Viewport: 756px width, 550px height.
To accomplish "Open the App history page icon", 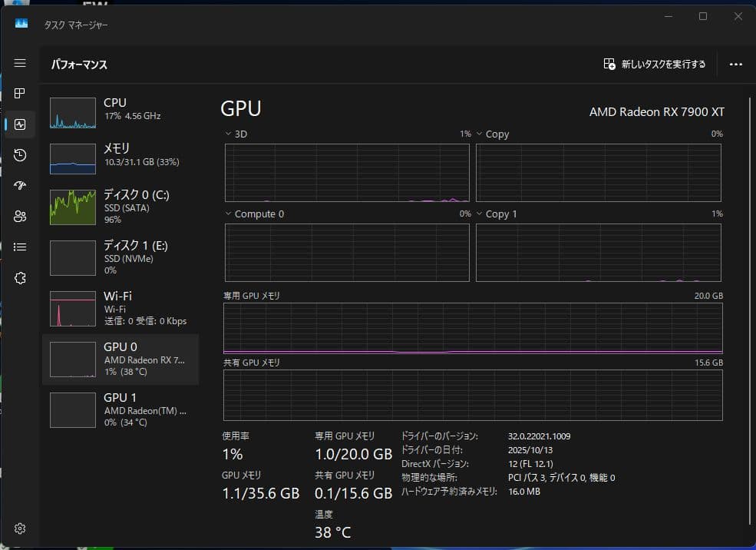I will [20, 155].
